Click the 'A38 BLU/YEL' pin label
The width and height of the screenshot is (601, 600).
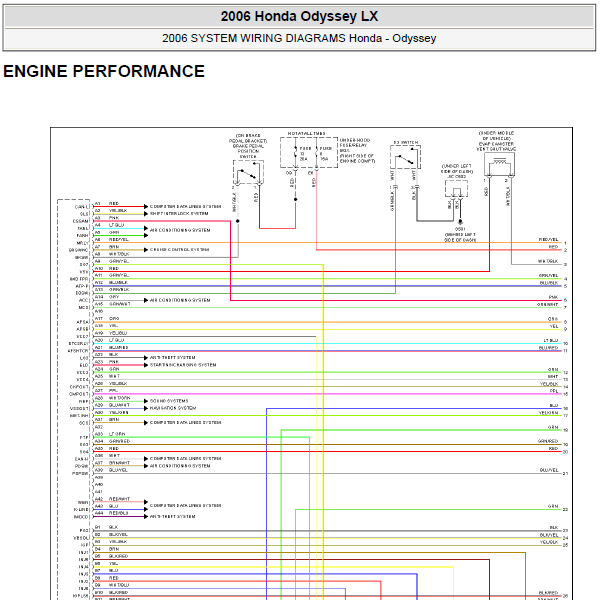111,470
